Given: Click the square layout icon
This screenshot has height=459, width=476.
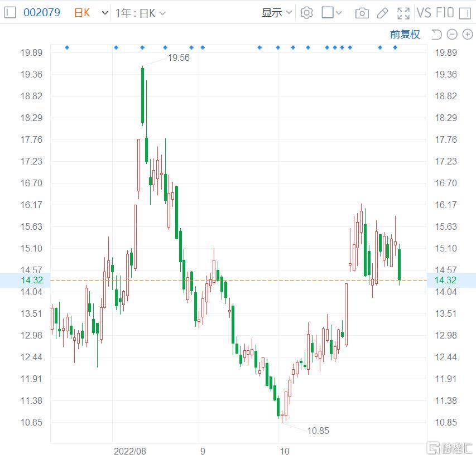Looking at the screenshot, I should tap(327, 12).
